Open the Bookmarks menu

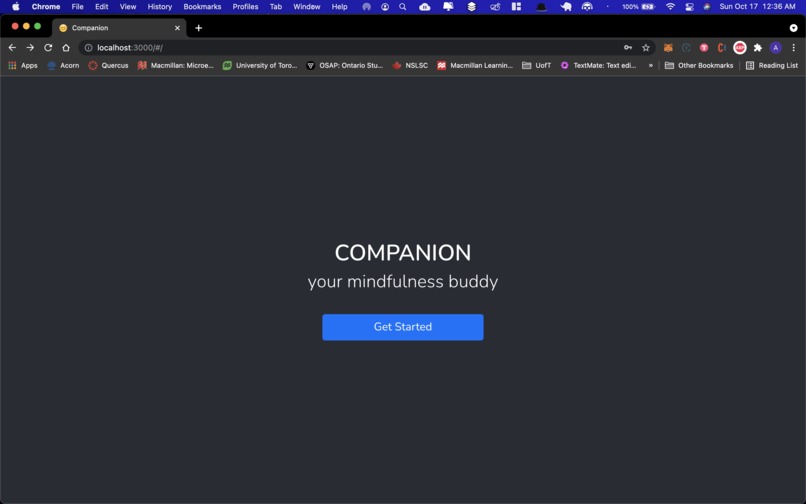[202, 7]
